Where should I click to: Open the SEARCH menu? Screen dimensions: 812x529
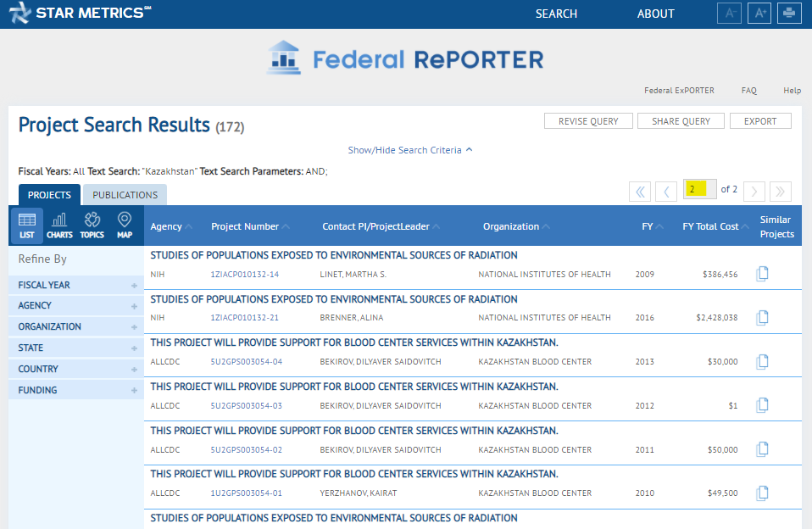point(556,14)
